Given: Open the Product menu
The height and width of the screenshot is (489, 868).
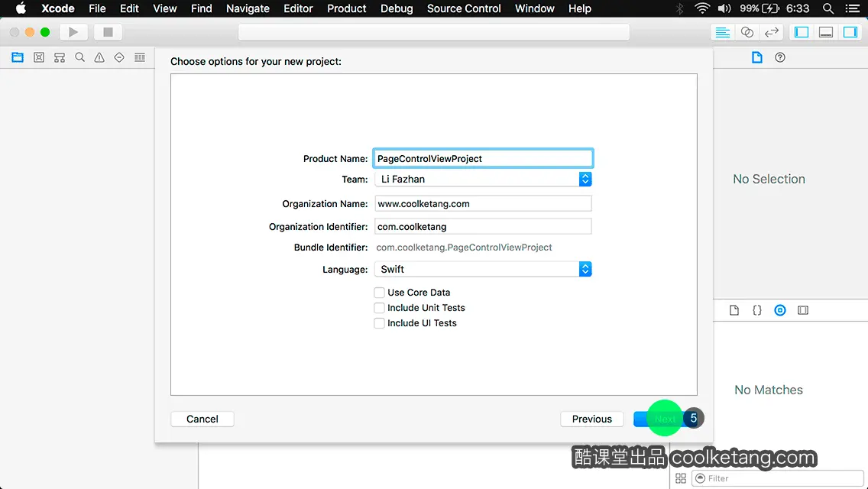Looking at the screenshot, I should click(x=347, y=8).
